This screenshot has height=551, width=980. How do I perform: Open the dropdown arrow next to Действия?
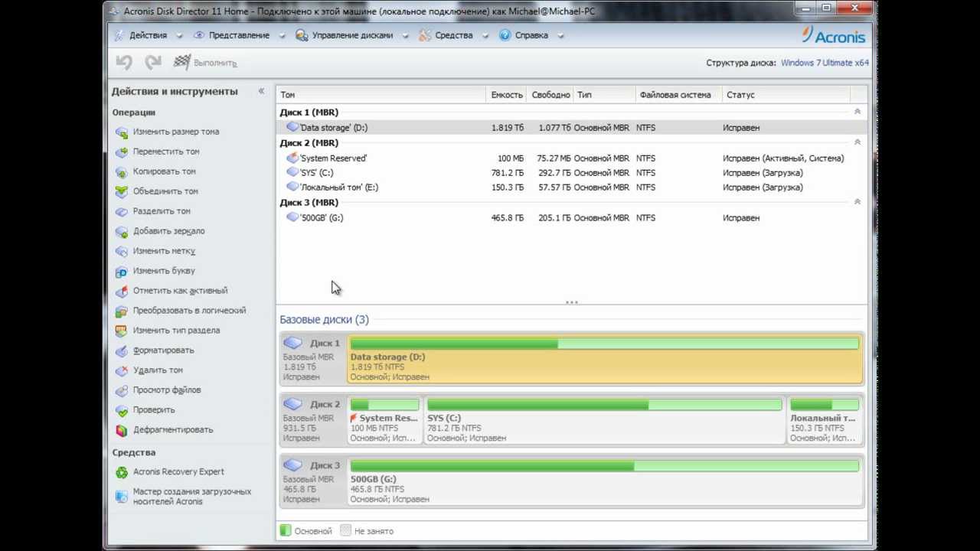coord(179,35)
